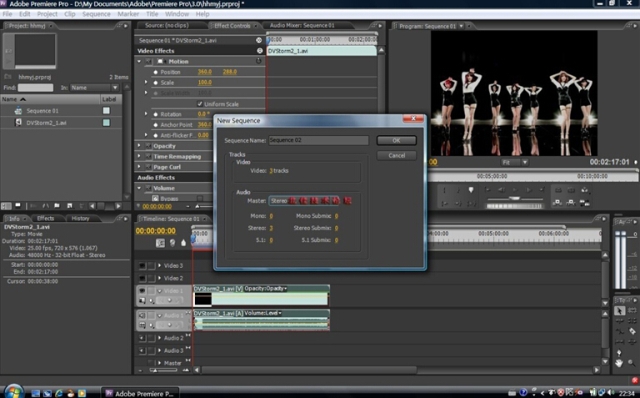The height and width of the screenshot is (398, 640).
Task: Step back one frame in Program monitor
Action: click(x=501, y=190)
